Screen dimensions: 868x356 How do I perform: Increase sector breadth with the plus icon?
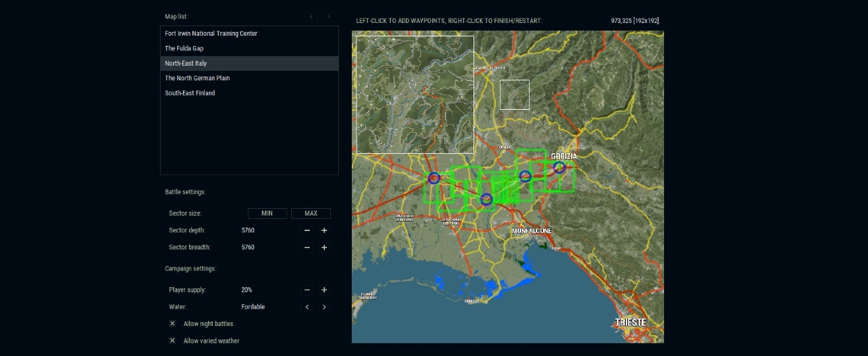point(324,248)
